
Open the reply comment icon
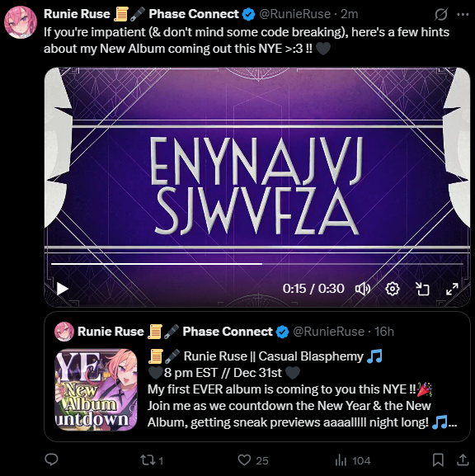tap(51, 460)
